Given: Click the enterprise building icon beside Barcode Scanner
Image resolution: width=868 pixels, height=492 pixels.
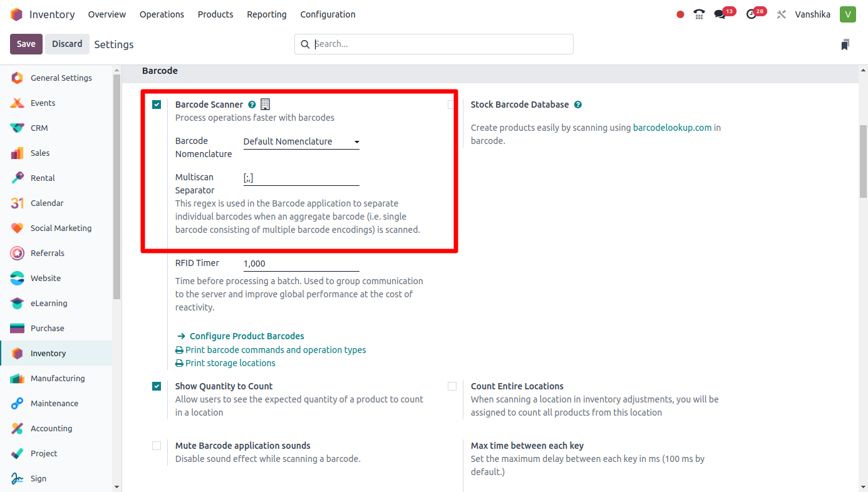Looking at the screenshot, I should 265,104.
